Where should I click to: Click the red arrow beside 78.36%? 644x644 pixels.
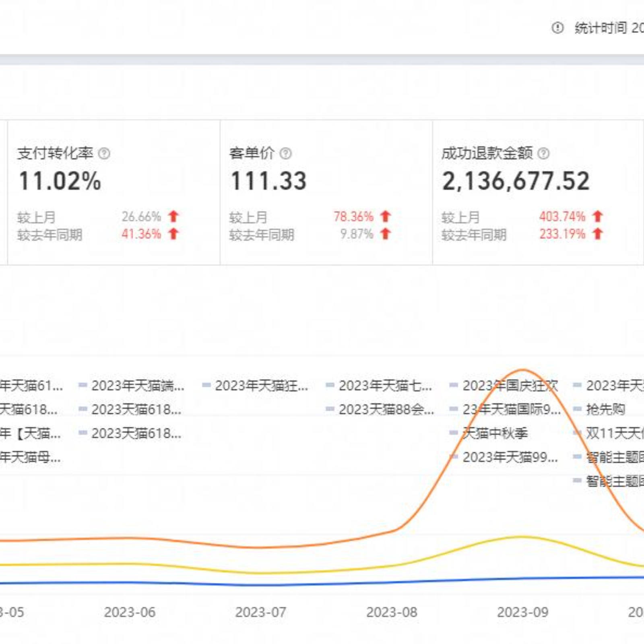386,217
